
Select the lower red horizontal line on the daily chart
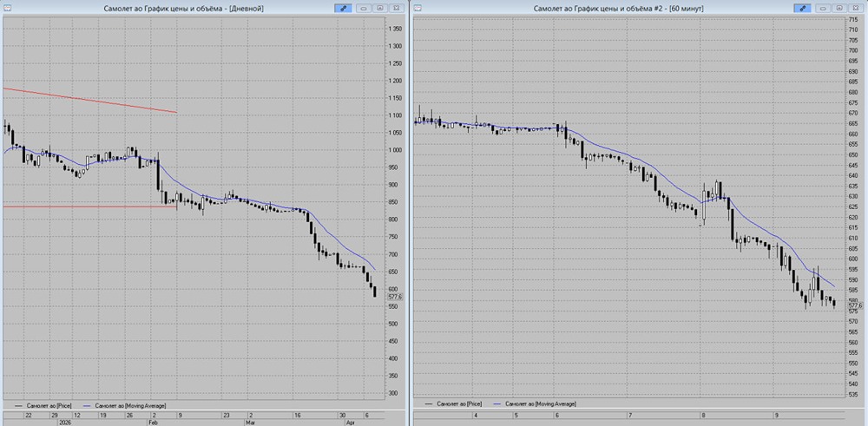pos(89,206)
